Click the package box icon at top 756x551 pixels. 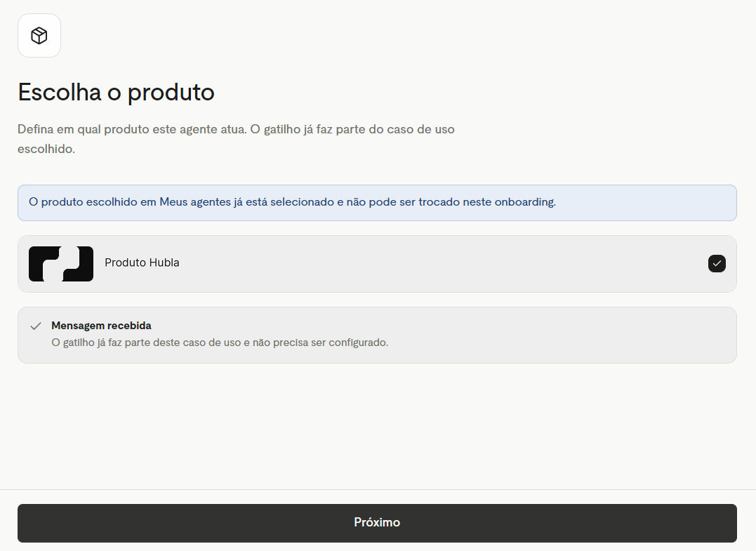pos(39,36)
